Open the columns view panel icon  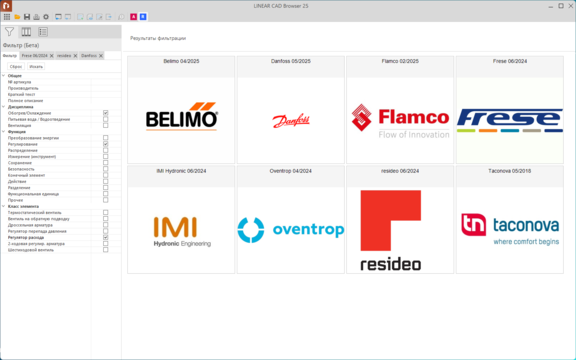(x=26, y=32)
